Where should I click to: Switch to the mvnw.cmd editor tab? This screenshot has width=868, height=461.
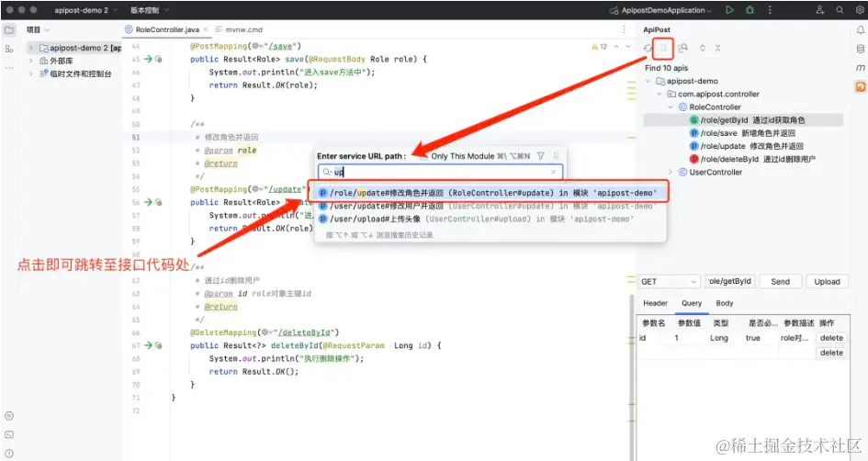click(x=239, y=29)
